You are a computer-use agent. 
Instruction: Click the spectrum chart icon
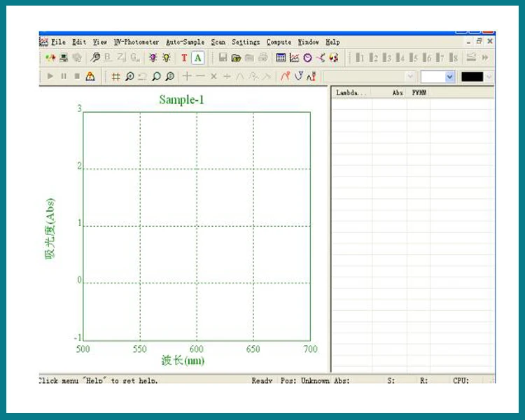coord(294,57)
